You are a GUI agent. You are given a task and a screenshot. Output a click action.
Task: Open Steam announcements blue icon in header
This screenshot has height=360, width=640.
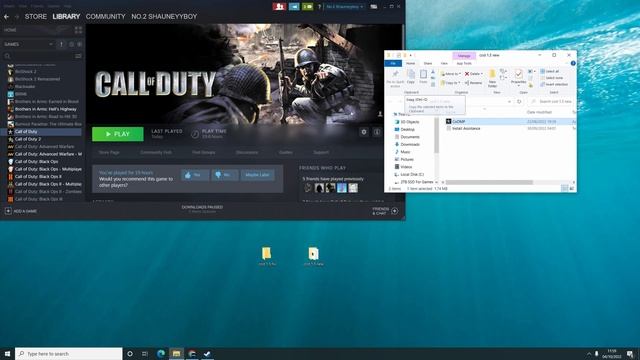[294, 7]
